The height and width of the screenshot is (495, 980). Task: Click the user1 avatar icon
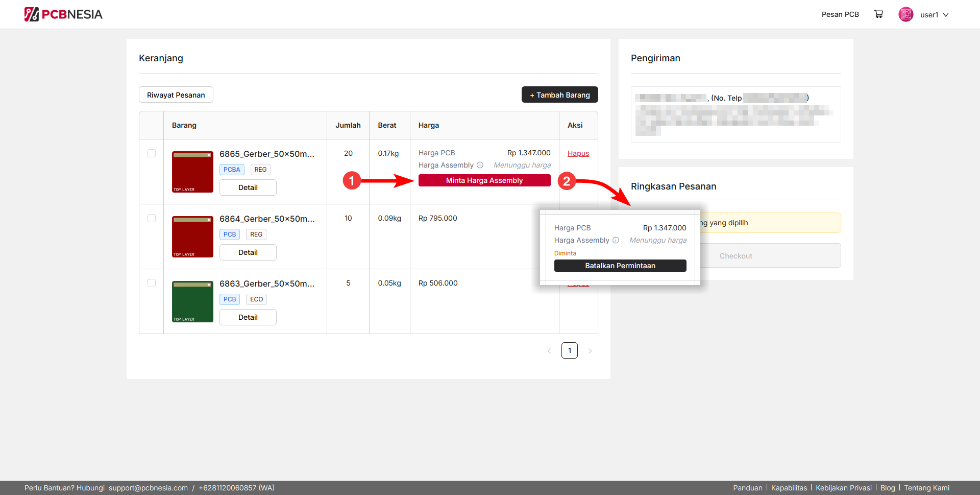tap(906, 14)
